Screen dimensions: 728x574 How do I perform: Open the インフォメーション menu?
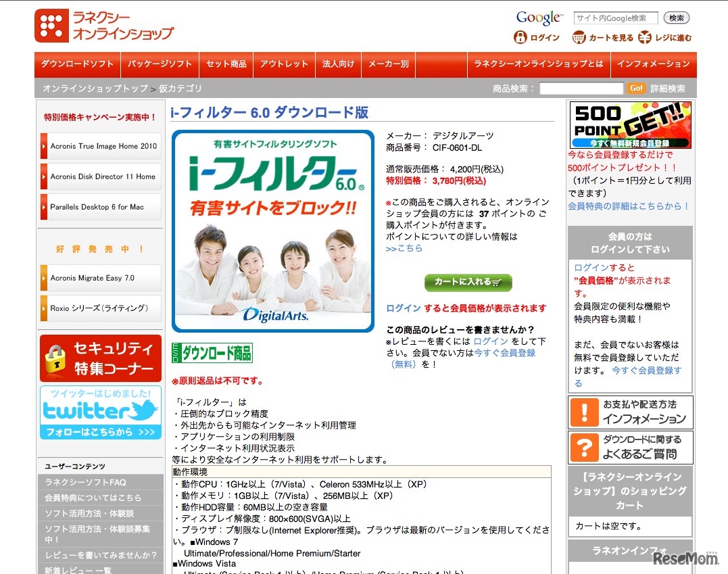click(x=654, y=64)
